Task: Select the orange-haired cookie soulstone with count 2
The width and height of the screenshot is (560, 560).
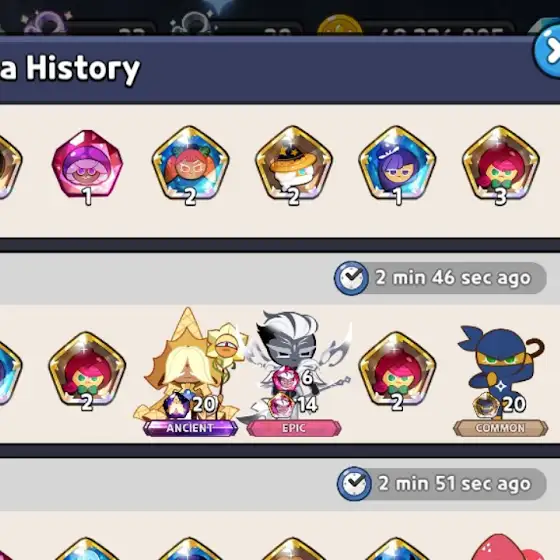Action: (x=190, y=165)
